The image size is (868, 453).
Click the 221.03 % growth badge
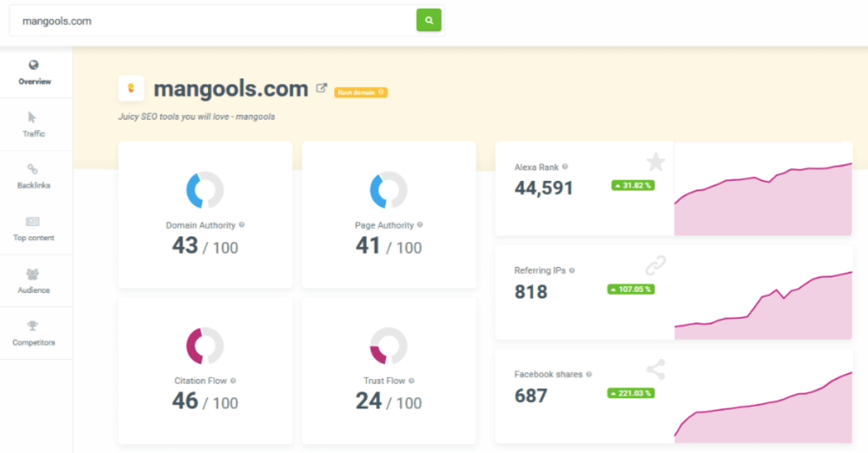click(x=631, y=393)
